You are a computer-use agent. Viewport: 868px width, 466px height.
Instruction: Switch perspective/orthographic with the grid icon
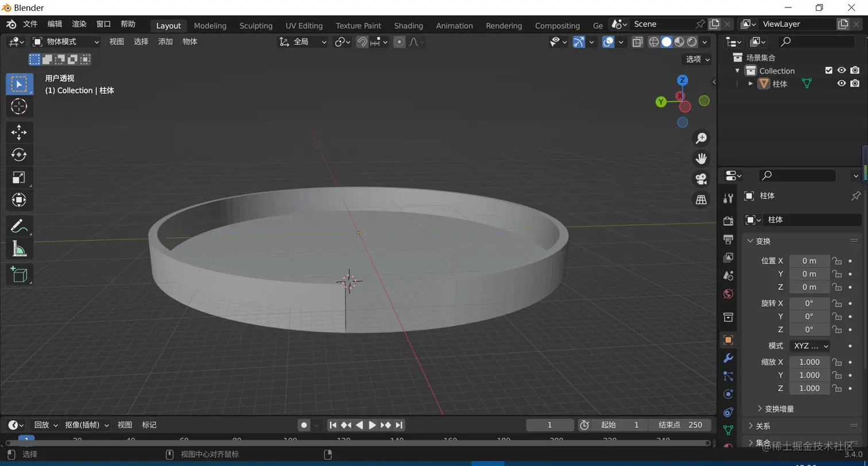pyautogui.click(x=701, y=199)
